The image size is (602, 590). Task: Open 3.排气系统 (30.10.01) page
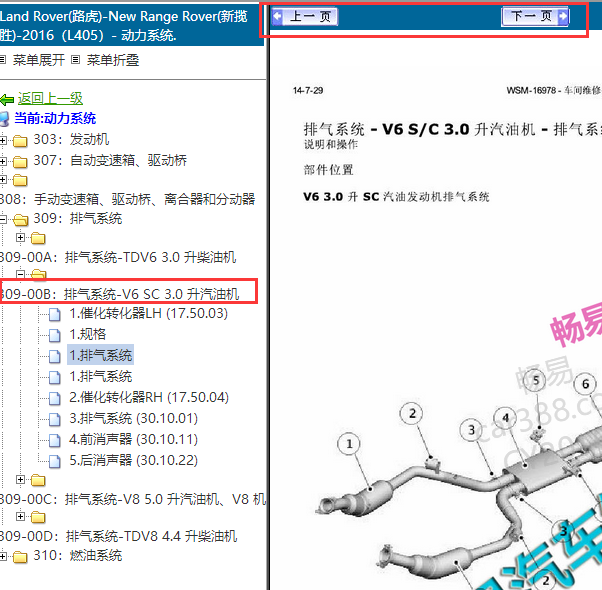coord(134,418)
